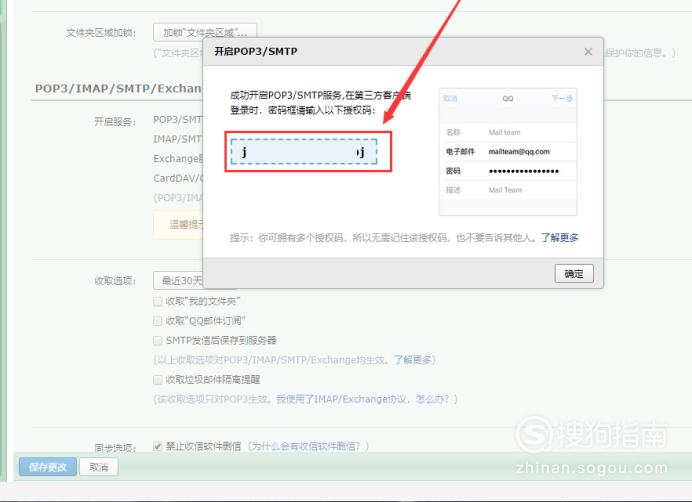The width and height of the screenshot is (692, 502).
Task: Click the 加锁"文件夹区域" button
Action: (205, 32)
